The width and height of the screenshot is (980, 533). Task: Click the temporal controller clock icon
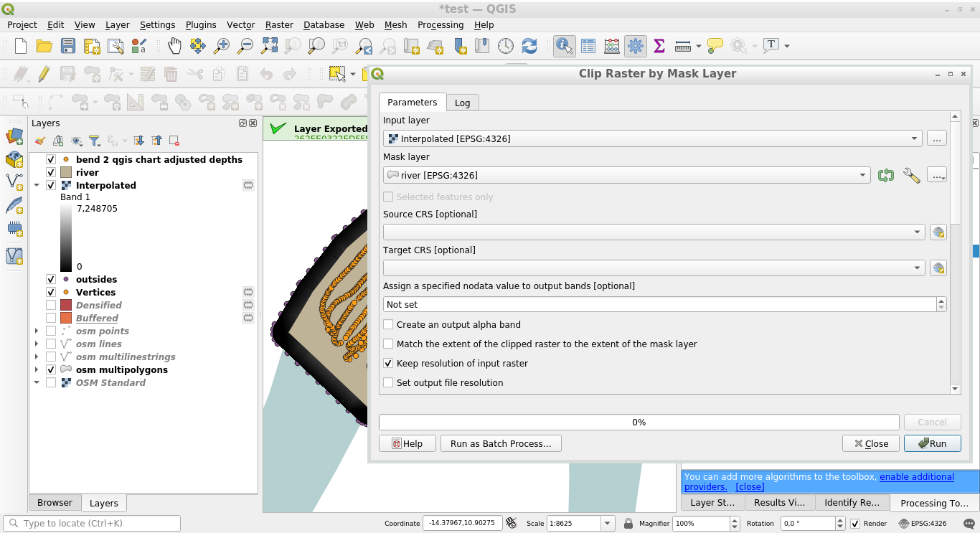pos(506,46)
